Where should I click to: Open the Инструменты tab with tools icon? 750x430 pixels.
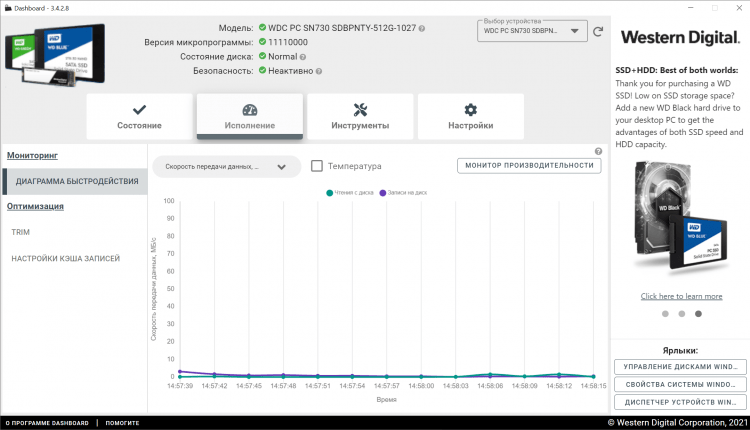(360, 117)
